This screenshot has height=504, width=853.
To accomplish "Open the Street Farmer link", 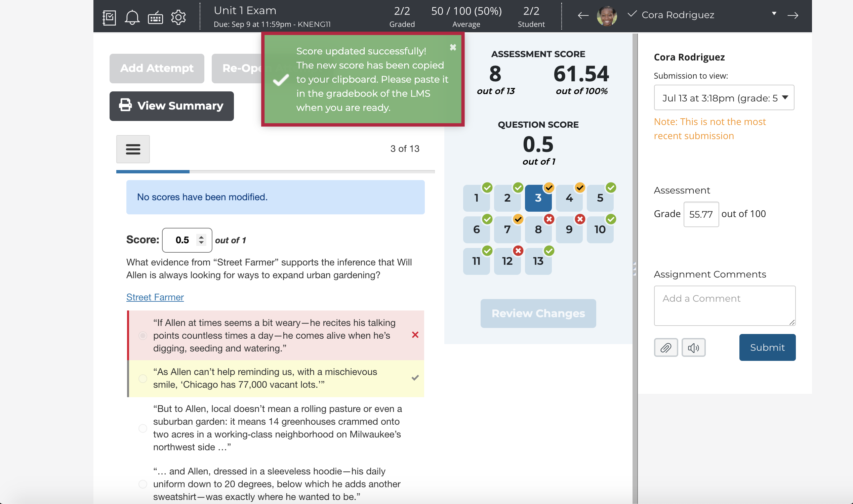I will [x=155, y=297].
